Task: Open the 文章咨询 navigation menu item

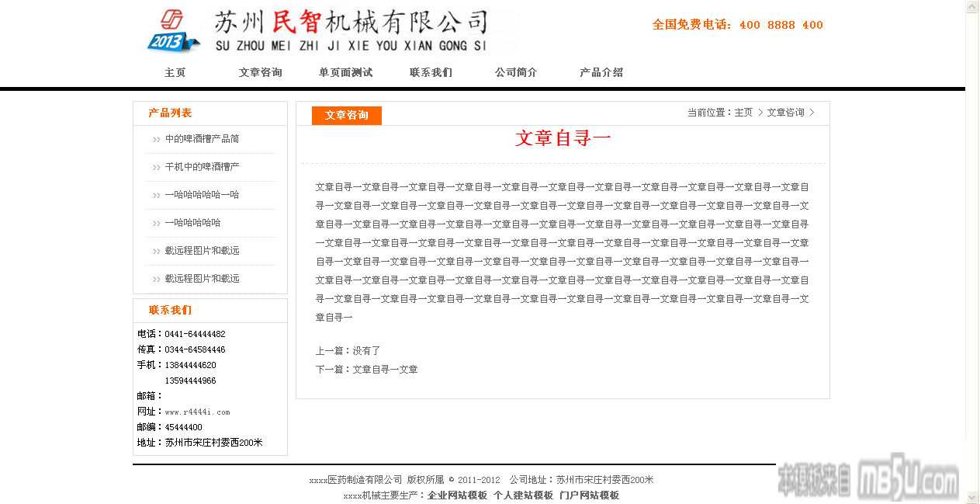Action: [x=260, y=72]
